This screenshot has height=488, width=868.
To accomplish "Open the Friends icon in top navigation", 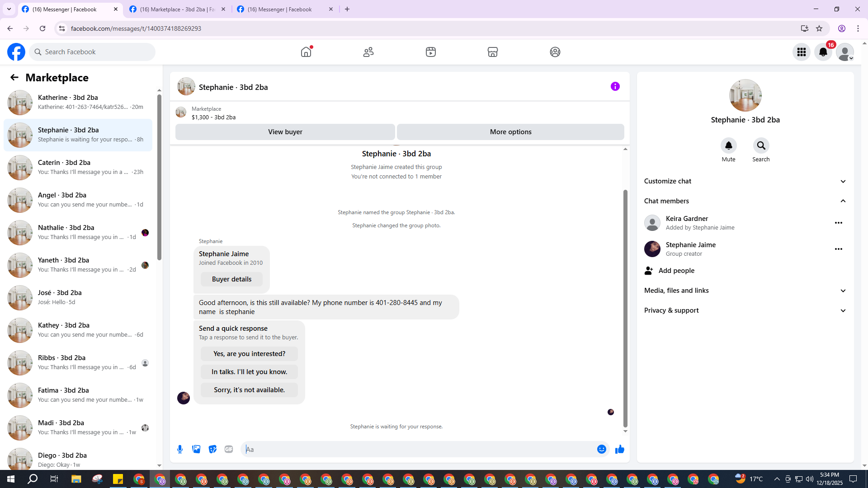I will [368, 52].
